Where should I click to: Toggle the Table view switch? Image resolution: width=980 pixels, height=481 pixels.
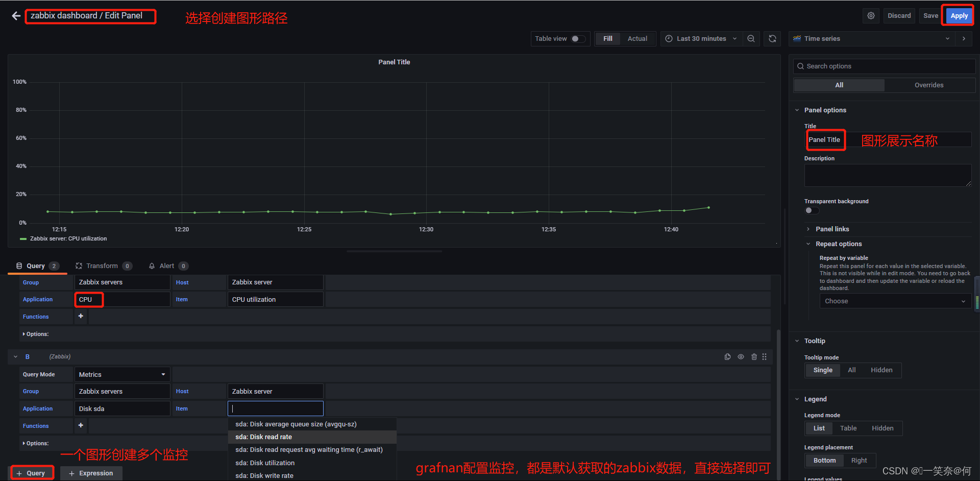(x=578, y=39)
